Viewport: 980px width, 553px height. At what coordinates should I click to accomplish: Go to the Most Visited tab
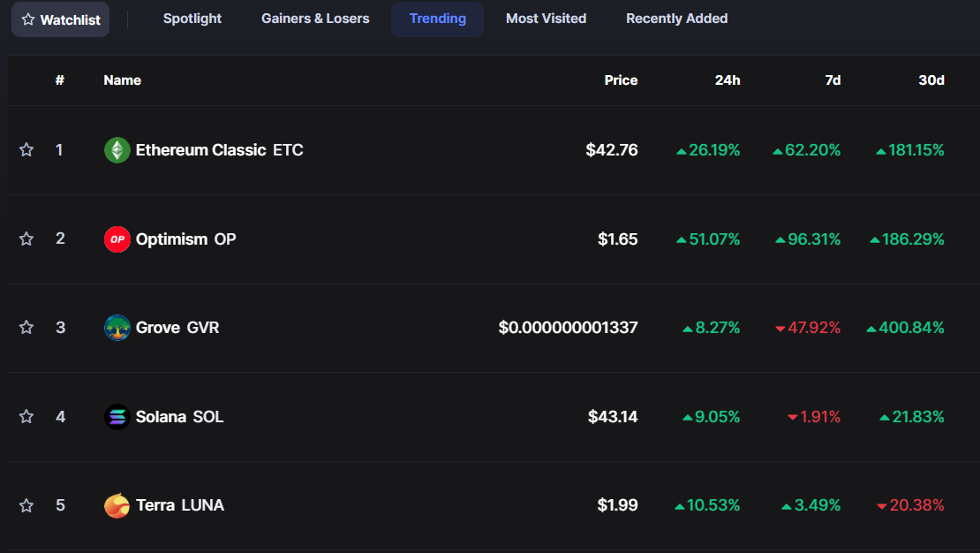coord(546,19)
